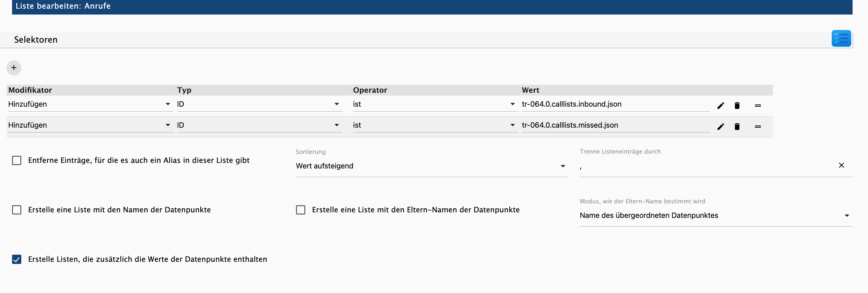Click the blue checklist icon in Selektoren header
Viewport: 868px width, 293px height.
(841, 38)
